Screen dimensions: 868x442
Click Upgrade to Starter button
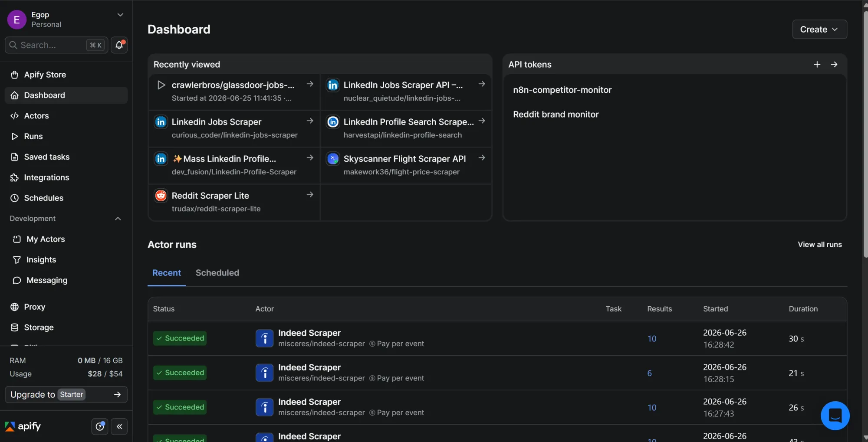66,394
